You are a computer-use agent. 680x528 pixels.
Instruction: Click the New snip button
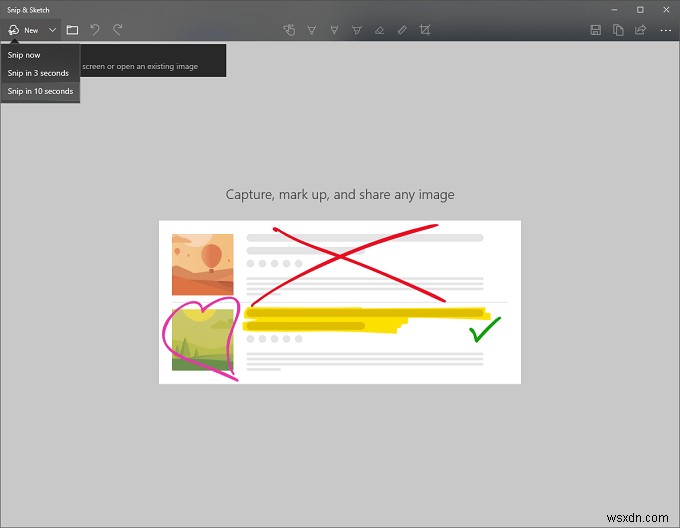point(23,30)
